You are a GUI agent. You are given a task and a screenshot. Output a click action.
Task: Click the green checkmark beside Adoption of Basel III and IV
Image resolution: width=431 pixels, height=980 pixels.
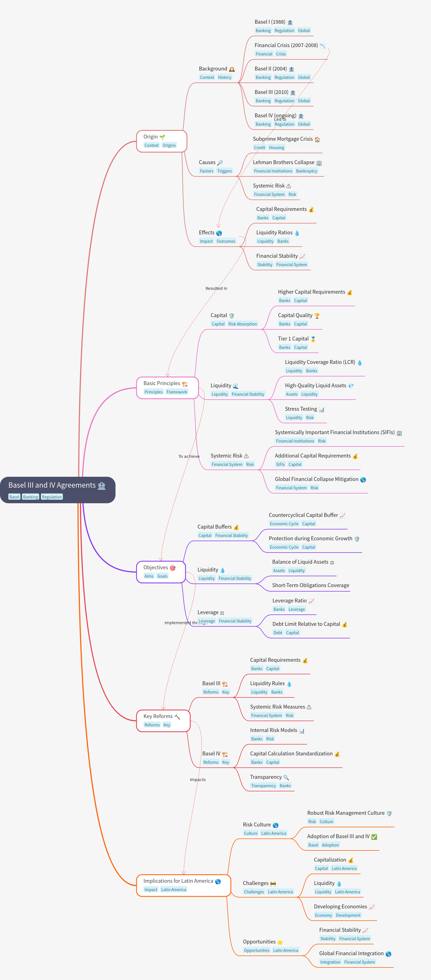click(374, 837)
